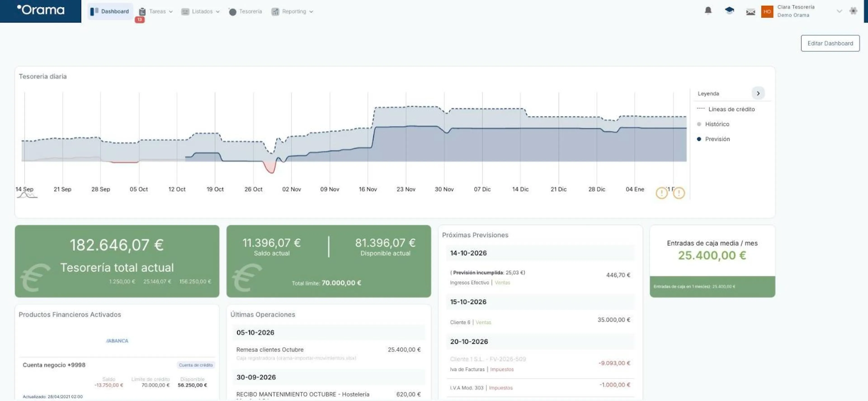868x401 pixels.
Task: Open the Tareas menu
Action: pos(157,12)
